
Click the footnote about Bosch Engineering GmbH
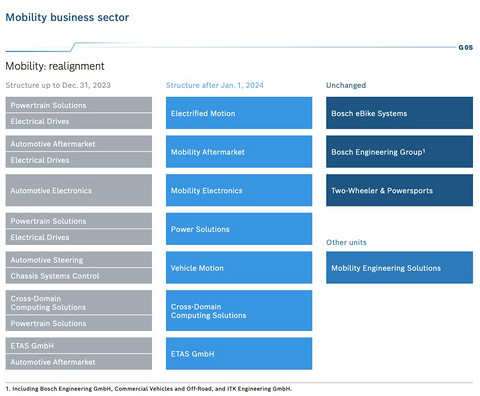click(149, 389)
